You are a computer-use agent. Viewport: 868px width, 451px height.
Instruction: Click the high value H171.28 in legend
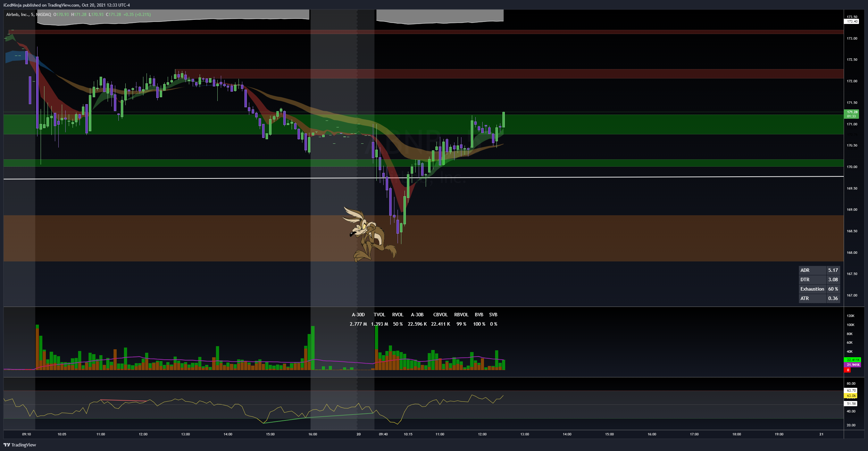[79, 15]
